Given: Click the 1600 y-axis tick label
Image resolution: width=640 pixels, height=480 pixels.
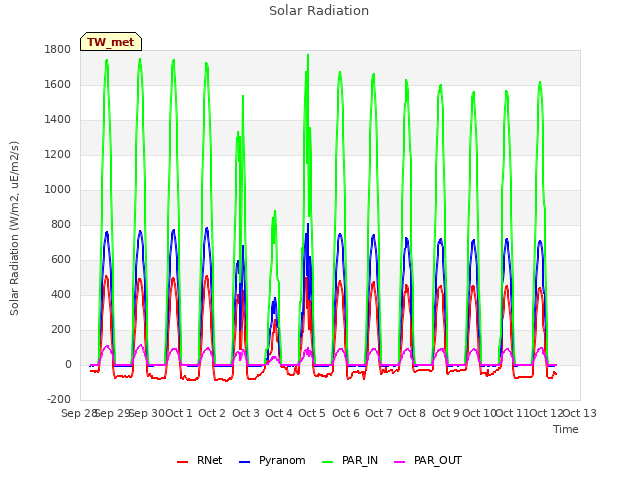Looking at the screenshot, I should tap(58, 84).
